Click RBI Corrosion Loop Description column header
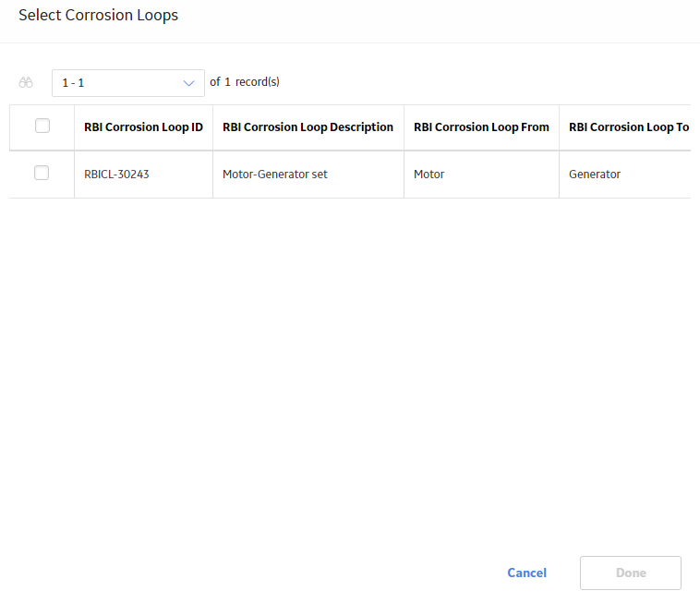Screen dimensions: 700x603 click(308, 127)
